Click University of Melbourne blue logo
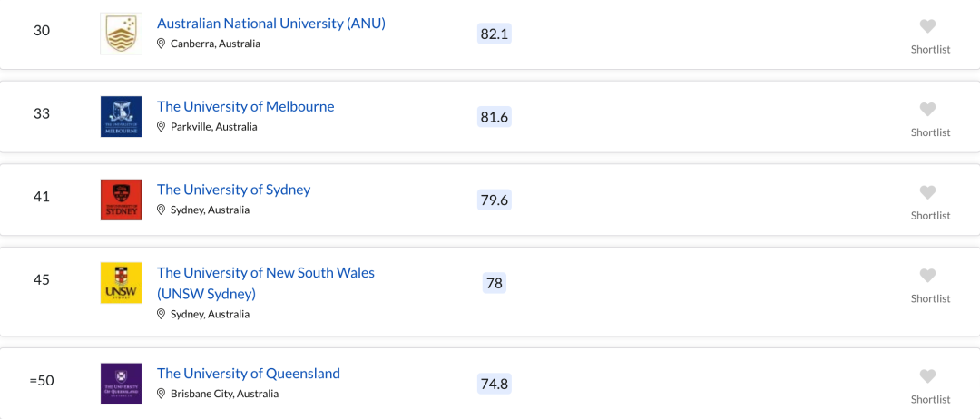980x419 pixels. [122, 117]
